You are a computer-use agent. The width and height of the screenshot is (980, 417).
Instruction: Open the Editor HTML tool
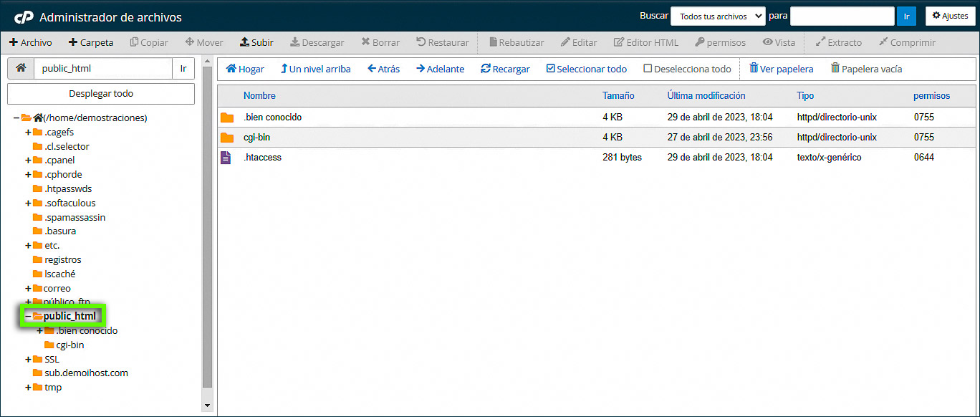[645, 42]
